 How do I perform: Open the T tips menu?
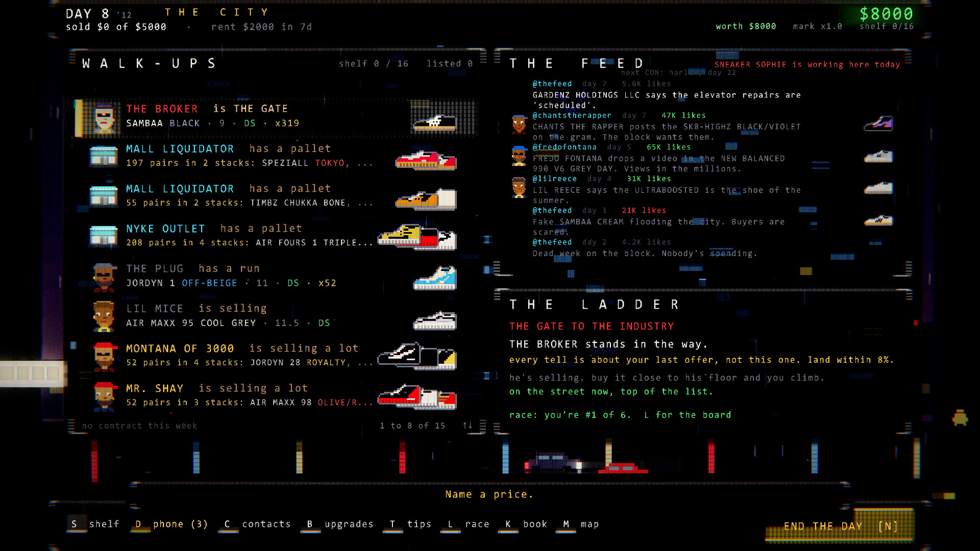point(408,524)
